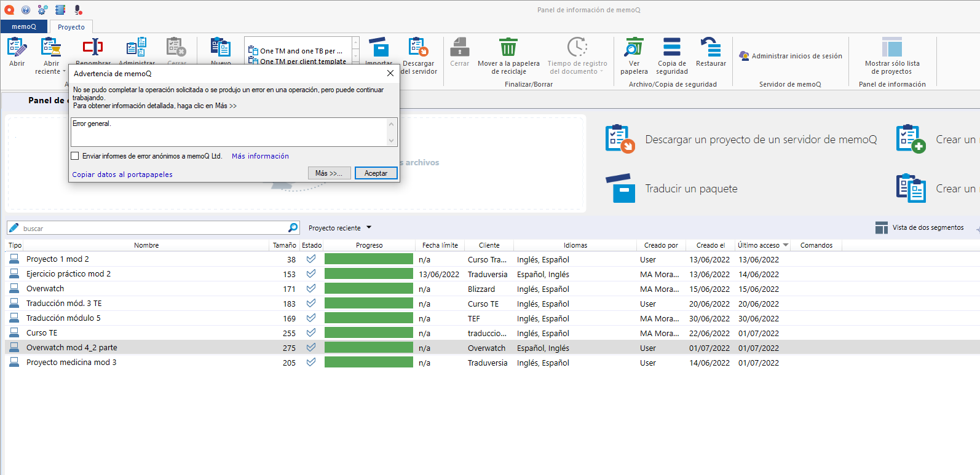Open the Más información link
Screen dimensions: 980x475
260,156
